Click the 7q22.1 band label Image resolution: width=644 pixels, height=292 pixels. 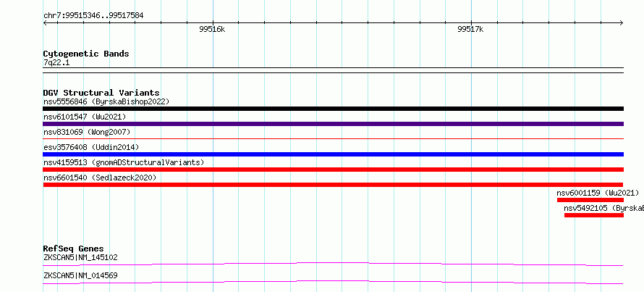click(x=56, y=63)
